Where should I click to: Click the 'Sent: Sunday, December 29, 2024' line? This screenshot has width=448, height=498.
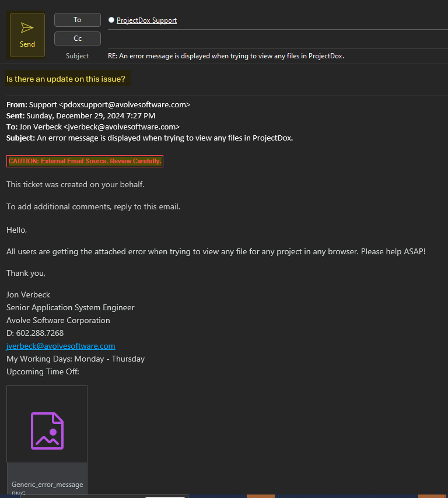80,115
